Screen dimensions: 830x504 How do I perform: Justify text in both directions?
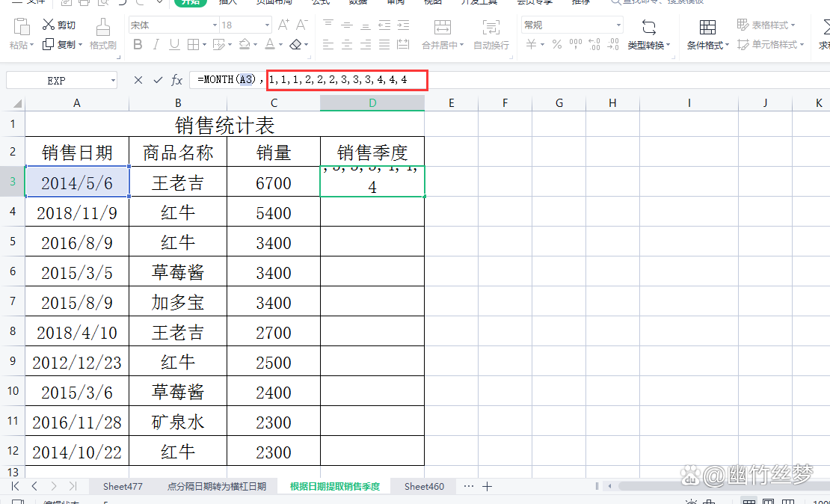(x=384, y=45)
